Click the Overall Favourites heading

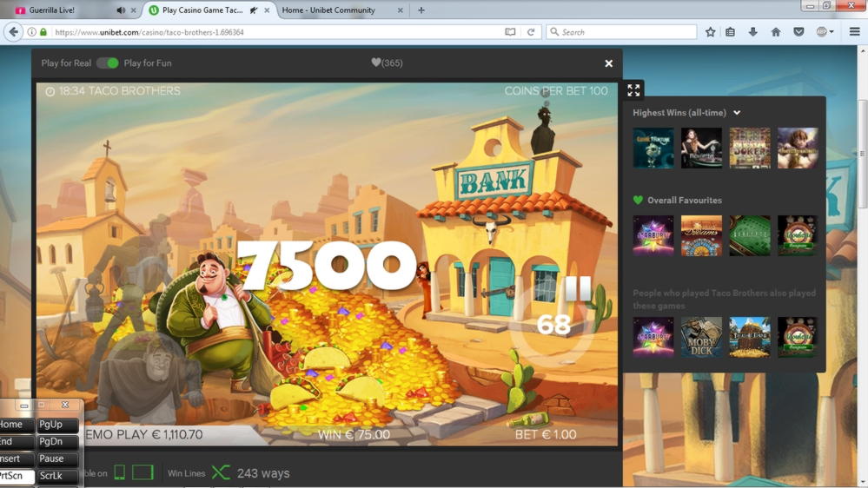click(x=684, y=201)
